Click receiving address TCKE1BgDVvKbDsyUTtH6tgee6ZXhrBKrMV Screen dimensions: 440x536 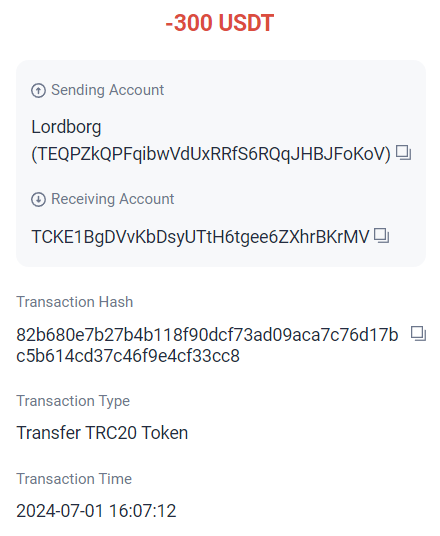200,237
